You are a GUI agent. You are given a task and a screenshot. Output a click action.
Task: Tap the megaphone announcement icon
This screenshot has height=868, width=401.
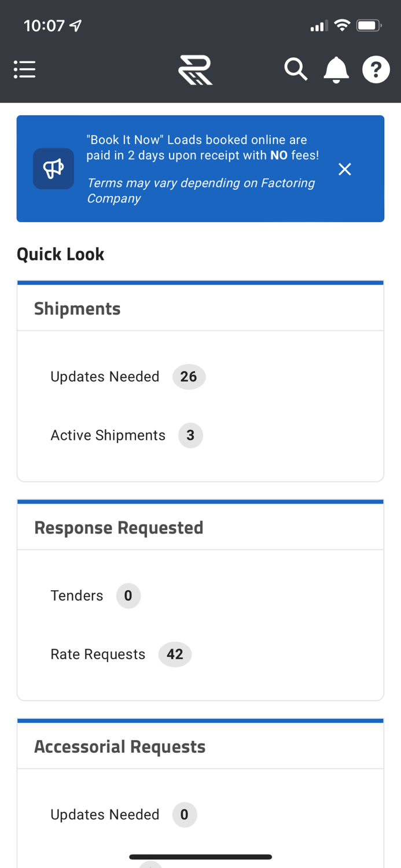53,168
